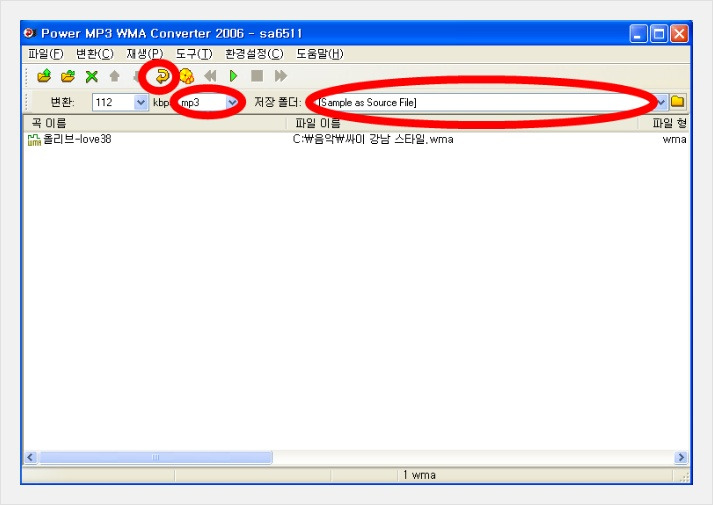Click the horizontal scrollbar left arrow
Viewport: 713px width, 505px height.
30,457
